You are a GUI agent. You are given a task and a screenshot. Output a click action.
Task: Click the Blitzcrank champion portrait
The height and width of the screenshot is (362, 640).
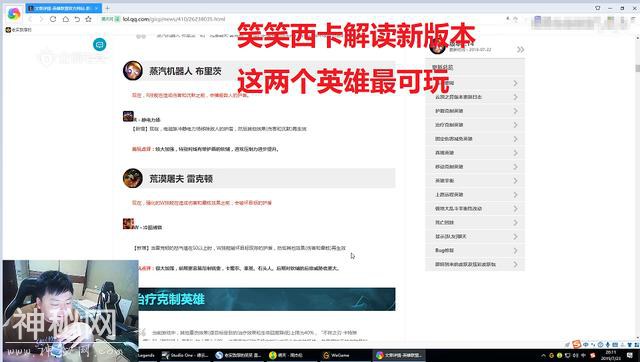(133, 71)
